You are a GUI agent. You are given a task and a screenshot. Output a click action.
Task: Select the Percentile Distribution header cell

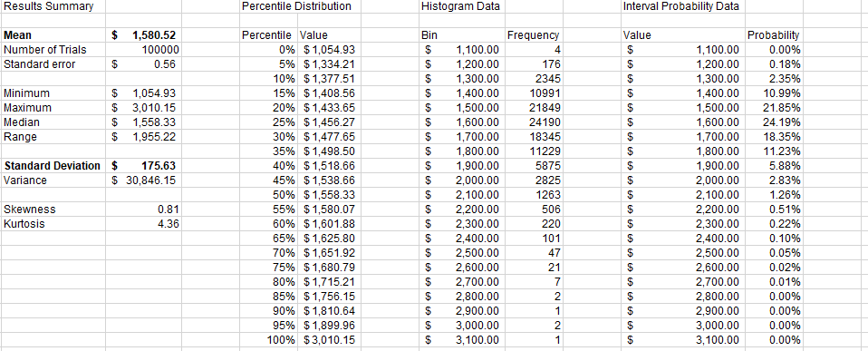coord(301,6)
